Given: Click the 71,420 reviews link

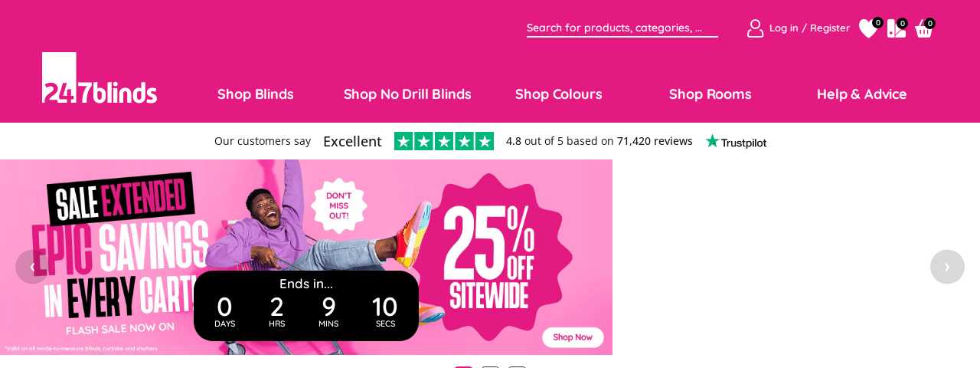Looking at the screenshot, I should click(x=655, y=141).
